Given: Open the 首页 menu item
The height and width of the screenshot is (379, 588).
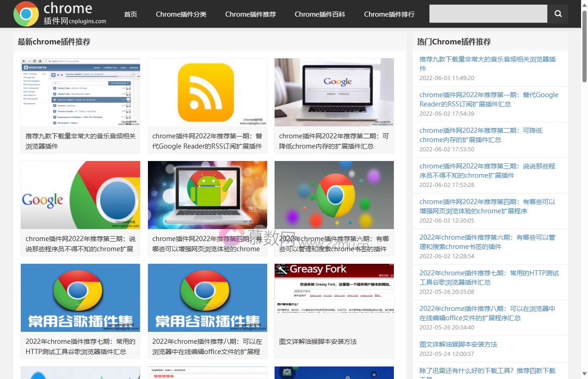Looking at the screenshot, I should (130, 14).
